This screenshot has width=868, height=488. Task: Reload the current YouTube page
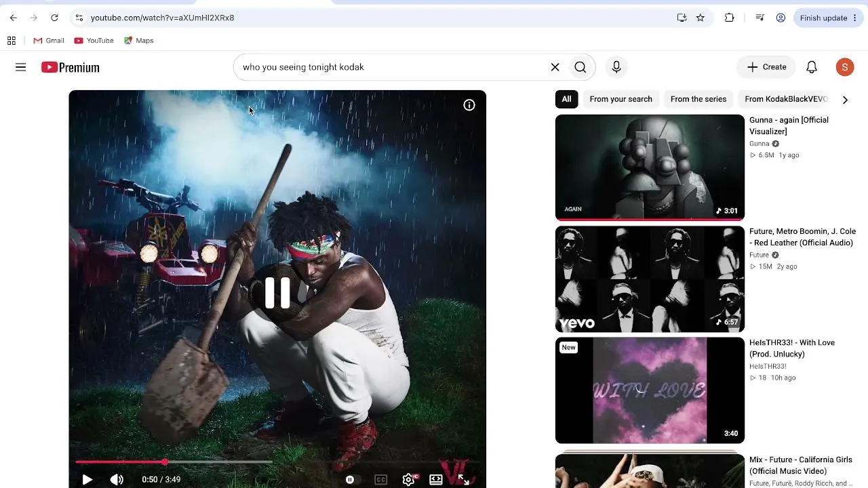54,18
